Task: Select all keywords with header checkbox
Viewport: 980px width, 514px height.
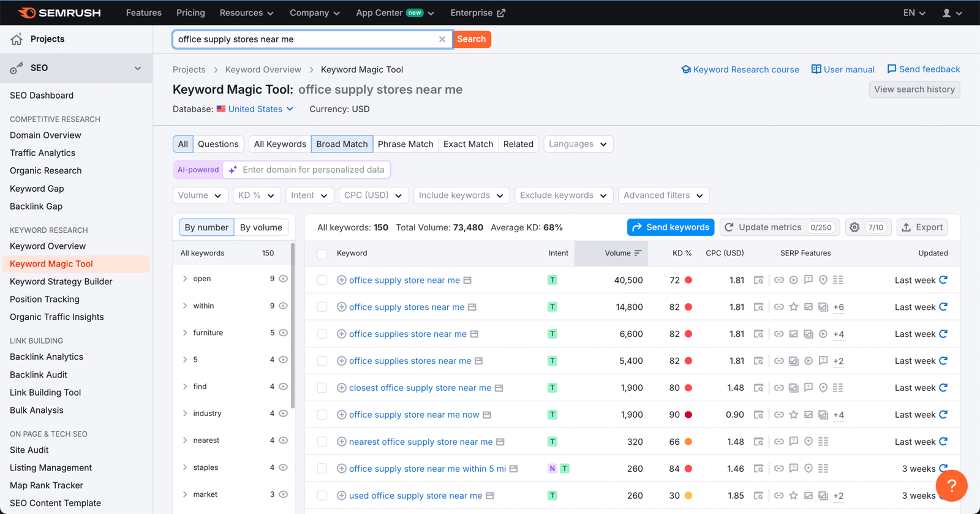Action: click(x=322, y=253)
